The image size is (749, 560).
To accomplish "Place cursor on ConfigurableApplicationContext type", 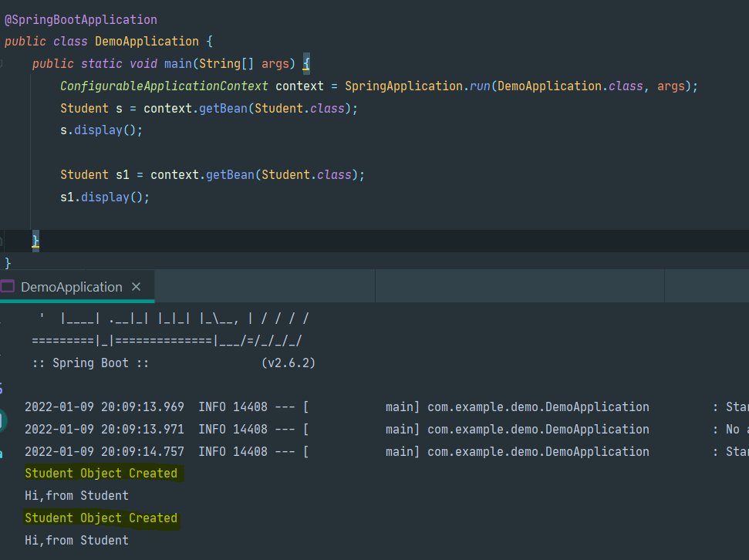I will [x=164, y=86].
